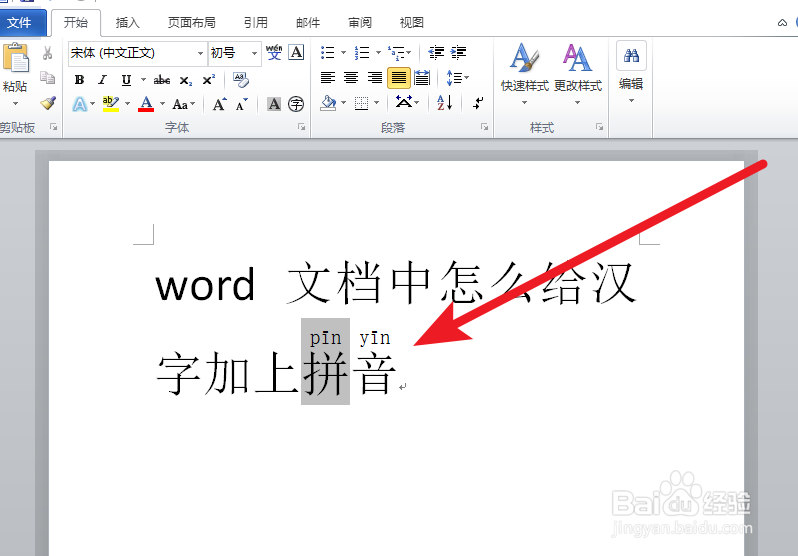Click the Shading paint bucket icon
The width and height of the screenshot is (798, 556).
328,103
